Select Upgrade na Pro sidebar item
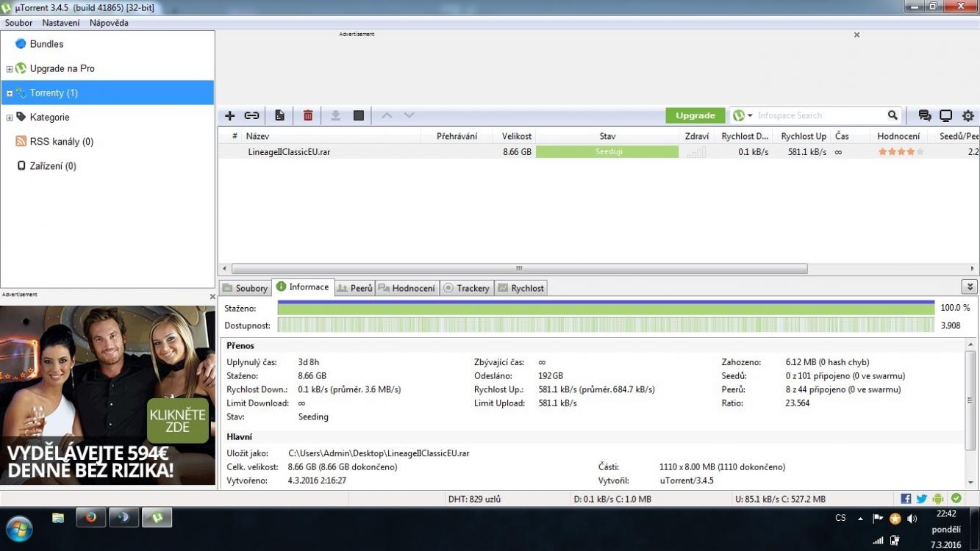The width and height of the screenshot is (980, 551). coord(62,68)
